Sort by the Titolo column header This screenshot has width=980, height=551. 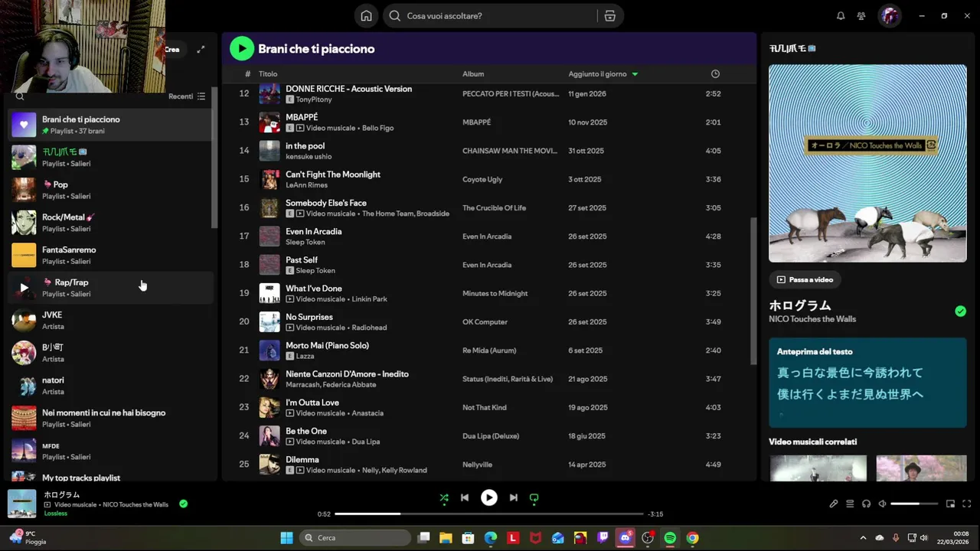268,74
